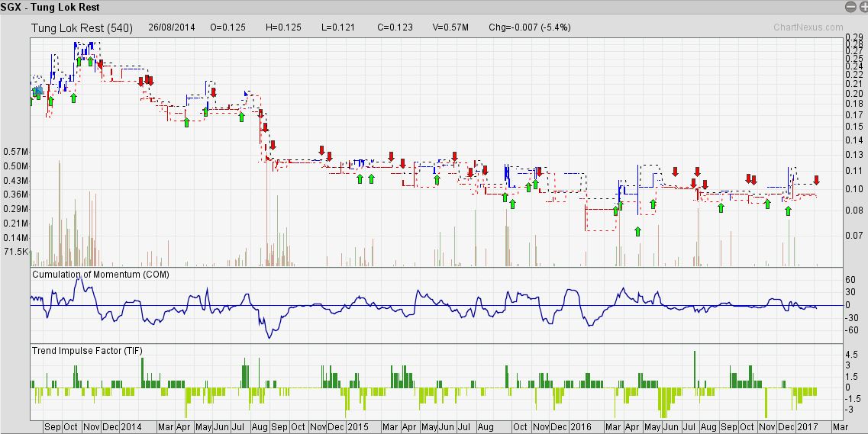Select the '4.5' TIF axis label
The image size is (868, 434).
(851, 355)
